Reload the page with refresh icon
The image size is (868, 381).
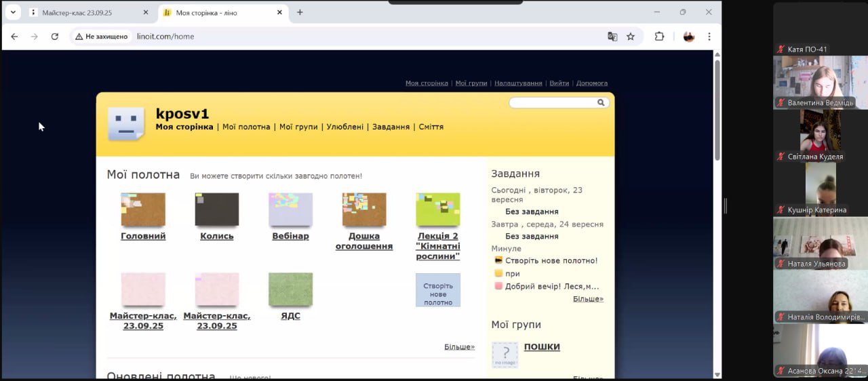(55, 37)
